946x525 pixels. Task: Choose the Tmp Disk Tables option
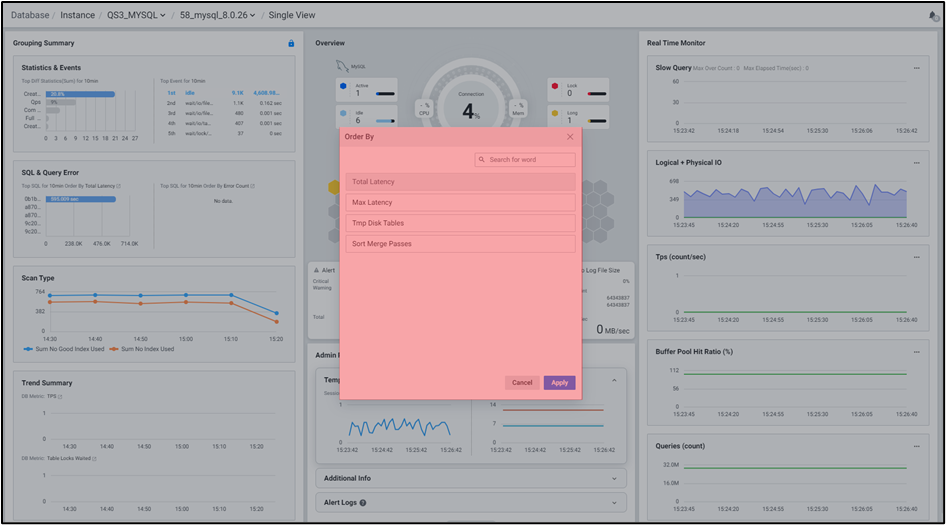coord(460,223)
